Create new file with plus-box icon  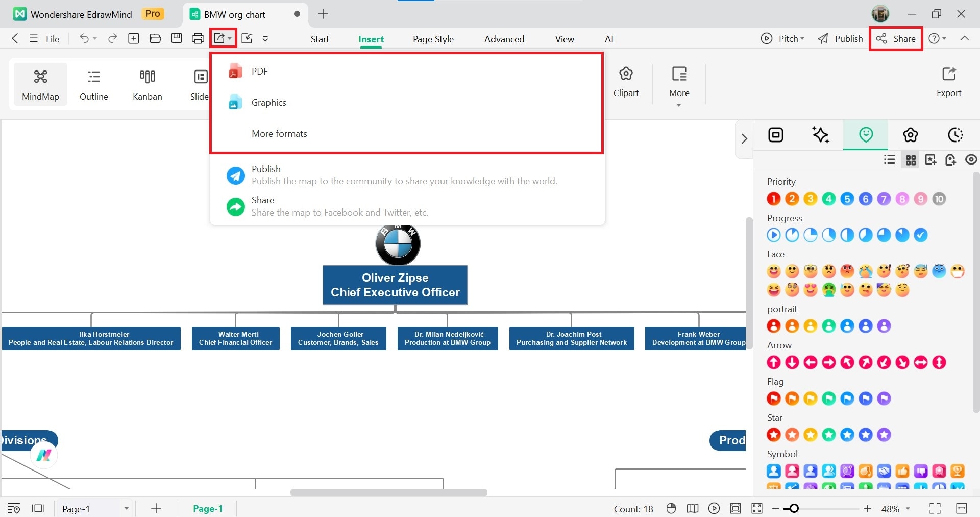click(x=134, y=38)
